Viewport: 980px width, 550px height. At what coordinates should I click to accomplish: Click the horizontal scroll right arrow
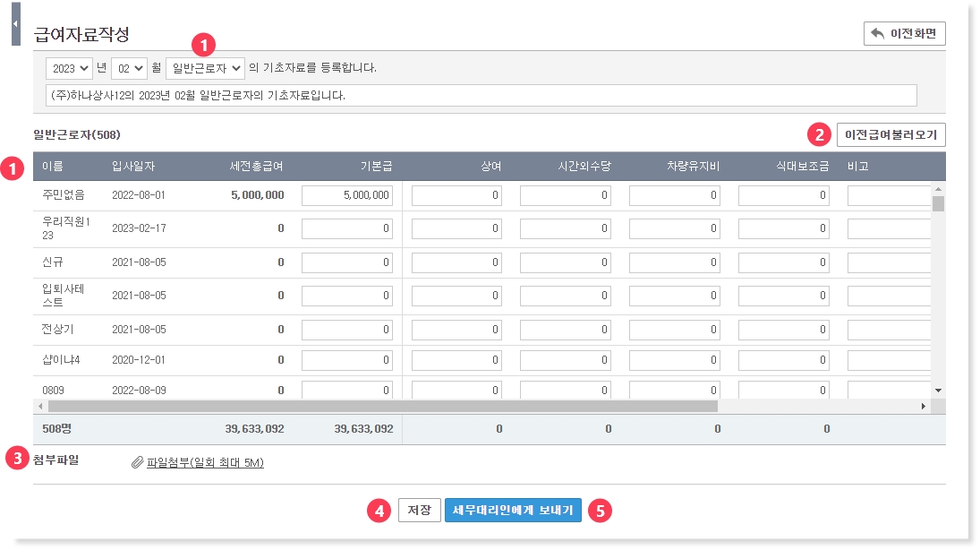[x=924, y=406]
